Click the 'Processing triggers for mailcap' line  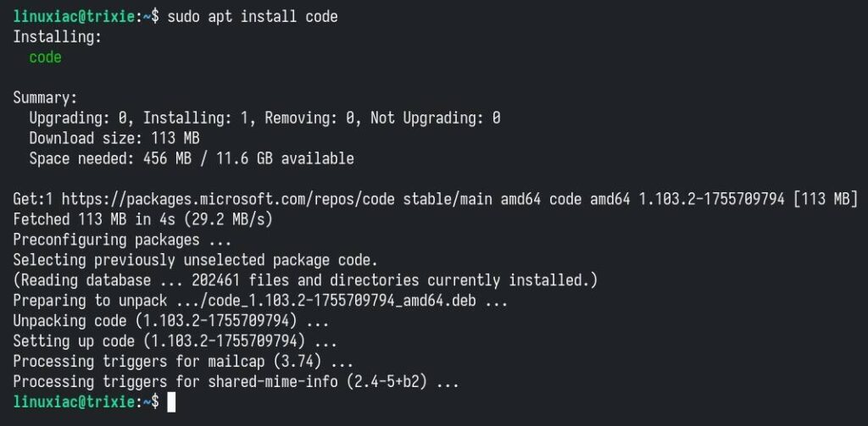coord(183,362)
